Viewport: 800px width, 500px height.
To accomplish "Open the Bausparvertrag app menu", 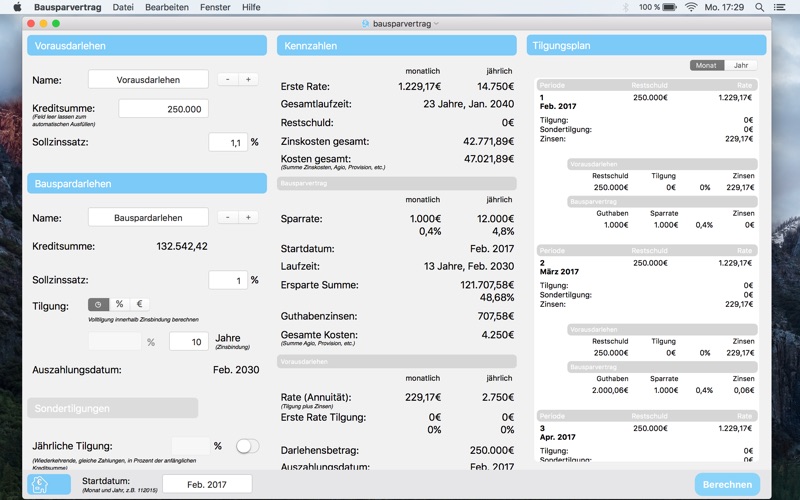I will point(67,7).
